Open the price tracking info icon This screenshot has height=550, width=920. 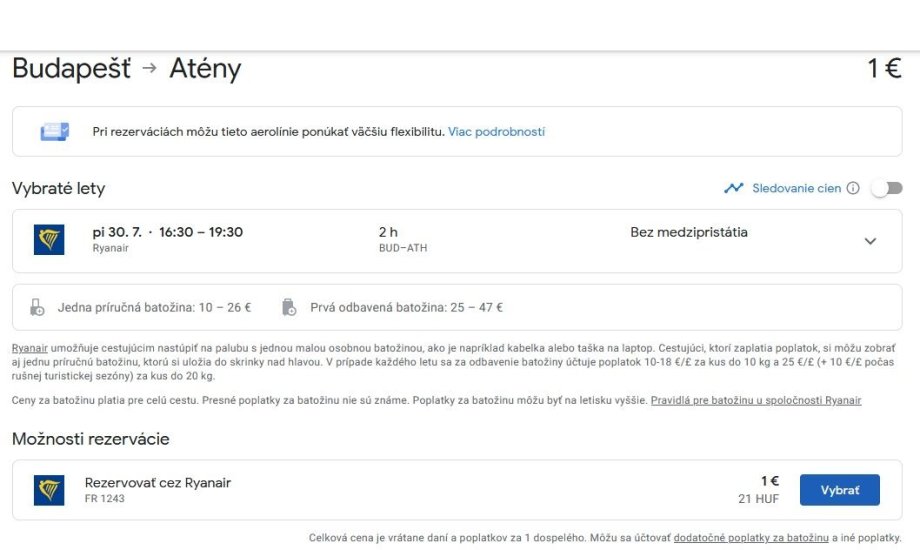pos(853,188)
